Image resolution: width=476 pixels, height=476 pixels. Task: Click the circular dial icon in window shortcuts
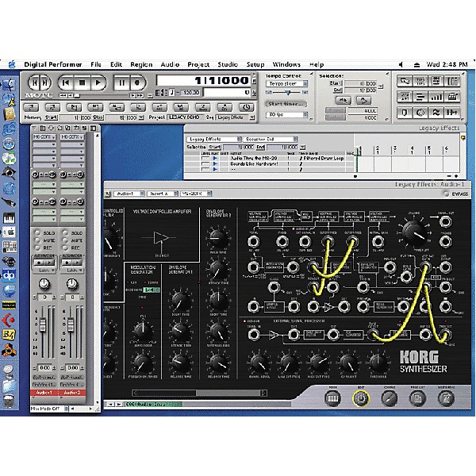pyautogui.click(x=420, y=113)
